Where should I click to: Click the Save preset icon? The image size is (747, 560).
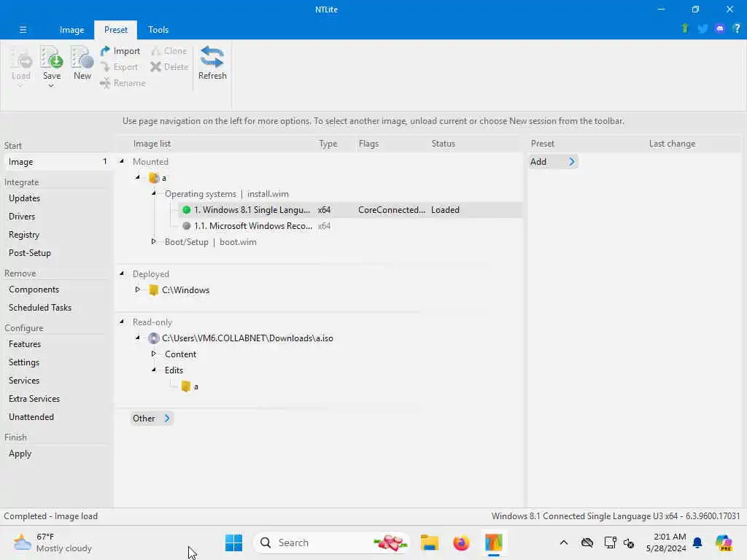(52, 57)
